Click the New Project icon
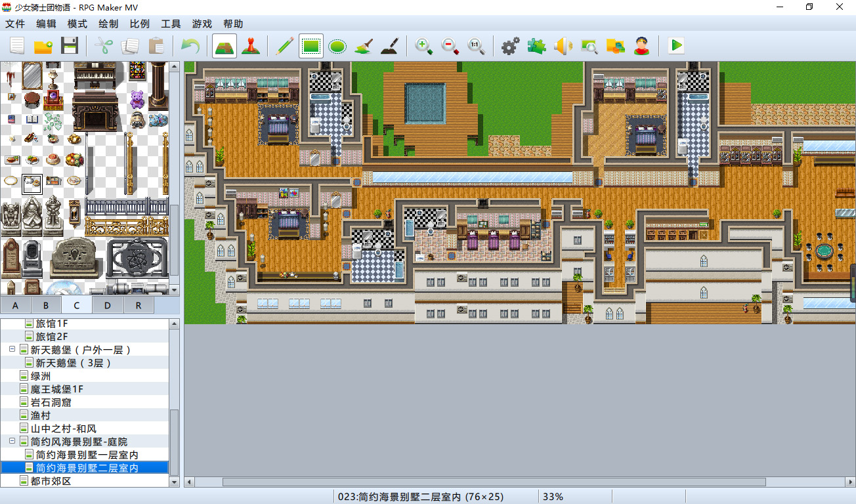856x504 pixels. pyautogui.click(x=17, y=46)
